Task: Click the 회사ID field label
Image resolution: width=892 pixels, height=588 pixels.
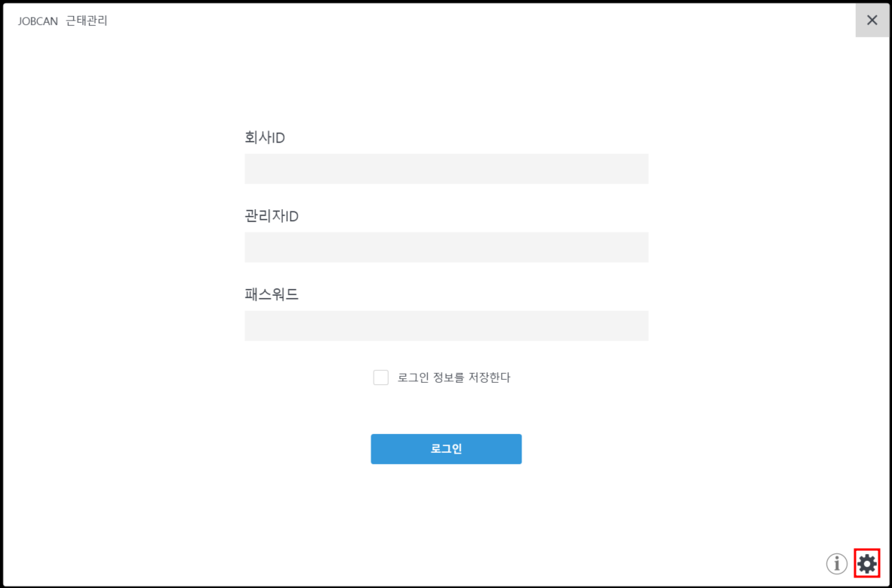Action: pos(264,138)
